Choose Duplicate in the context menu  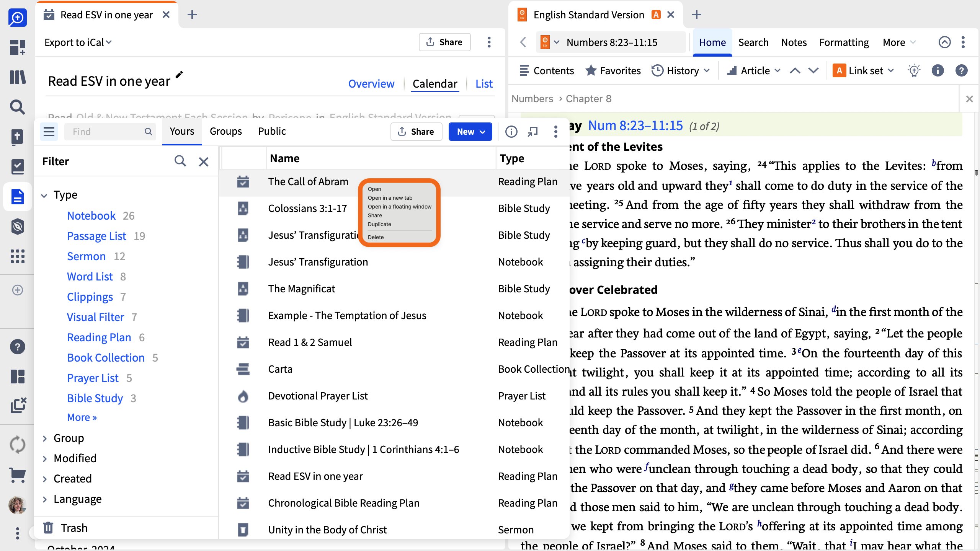pos(379,224)
